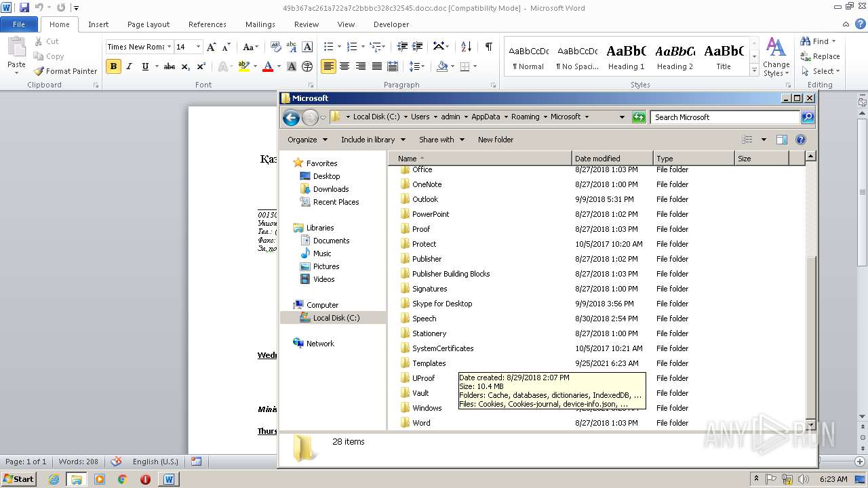
Task: Click the Windows Media Player taskbar icon
Action: (x=100, y=479)
